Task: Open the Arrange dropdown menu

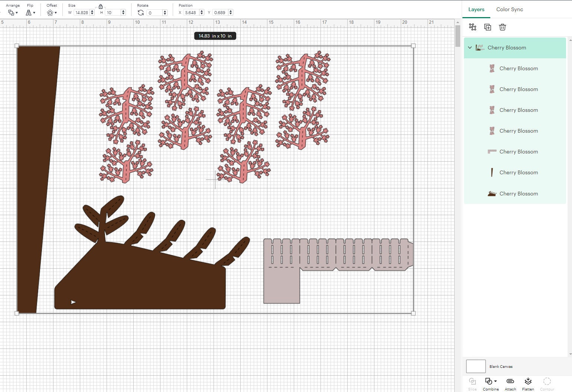Action: tap(17, 12)
